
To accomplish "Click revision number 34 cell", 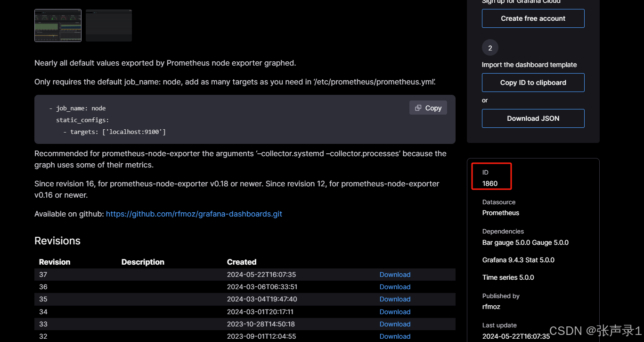I will click(43, 312).
